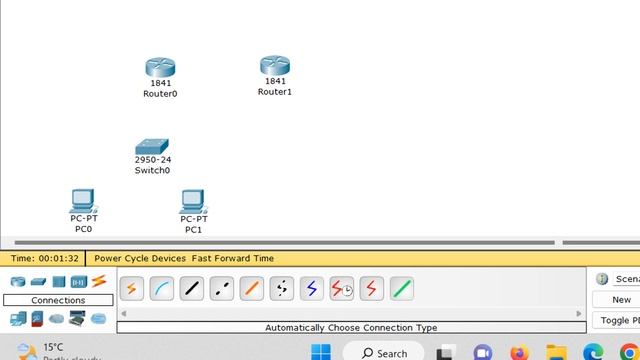Open the Windows Start menu

click(321, 352)
